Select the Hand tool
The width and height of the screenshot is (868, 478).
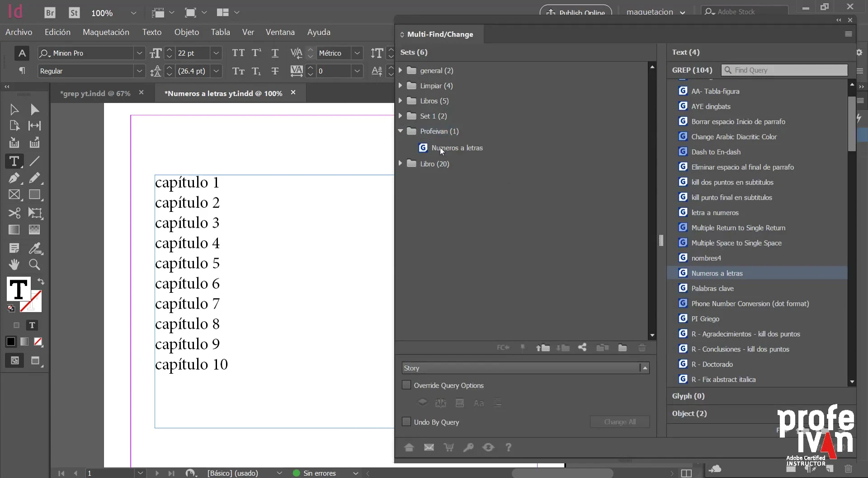14,264
